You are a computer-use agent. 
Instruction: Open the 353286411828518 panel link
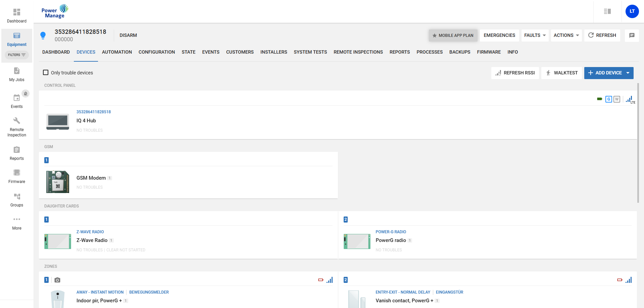pyautogui.click(x=93, y=112)
